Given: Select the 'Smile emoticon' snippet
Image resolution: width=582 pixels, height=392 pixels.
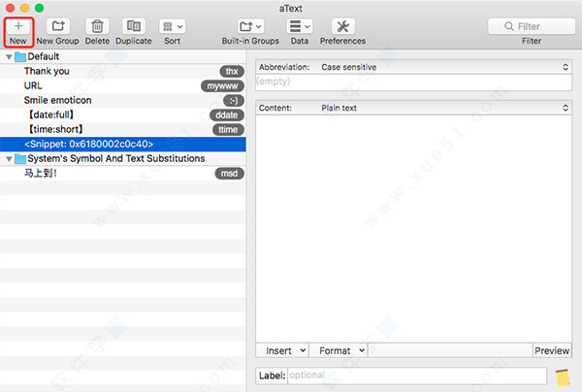Looking at the screenshot, I should click(x=123, y=100).
